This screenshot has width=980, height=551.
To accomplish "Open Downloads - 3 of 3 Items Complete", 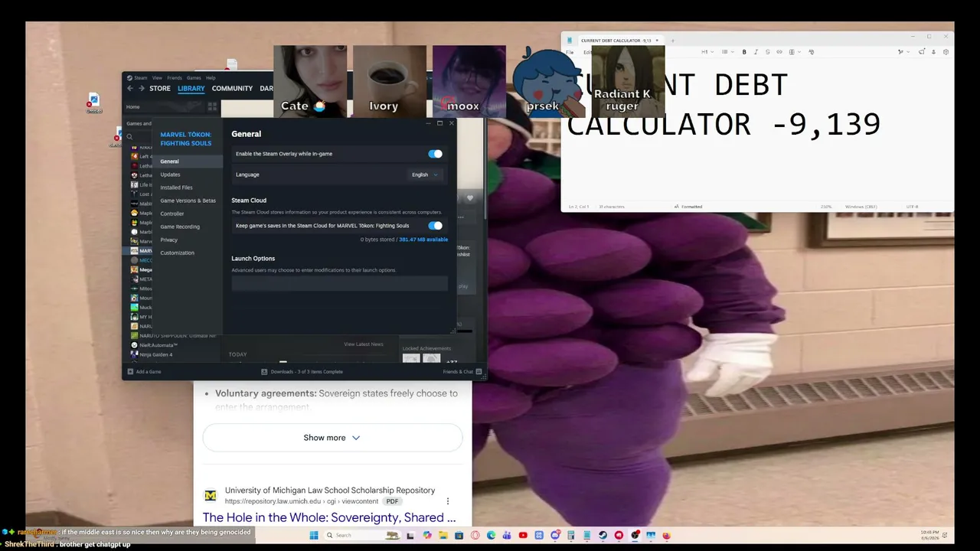I will point(302,372).
